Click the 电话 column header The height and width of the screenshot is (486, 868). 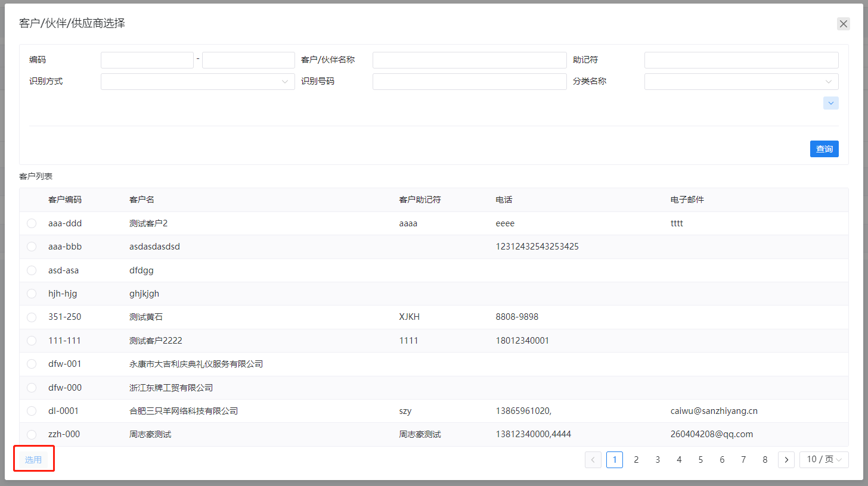pos(504,200)
